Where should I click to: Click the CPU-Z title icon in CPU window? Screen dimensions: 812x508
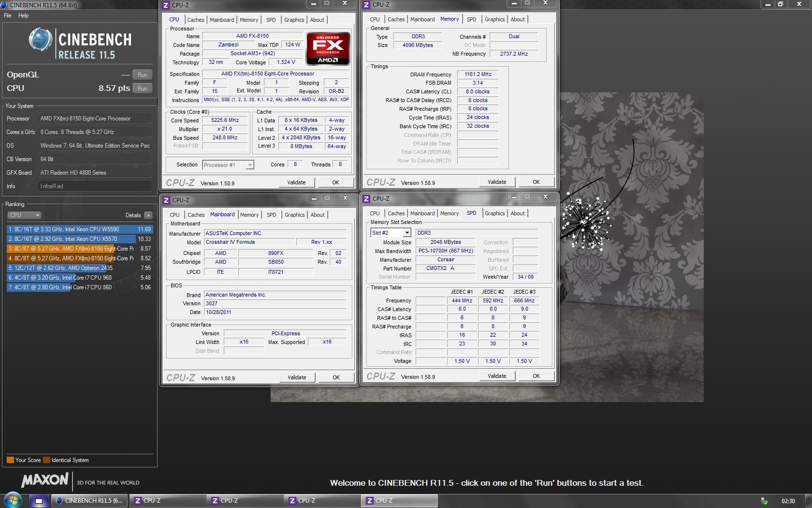coord(166,5)
